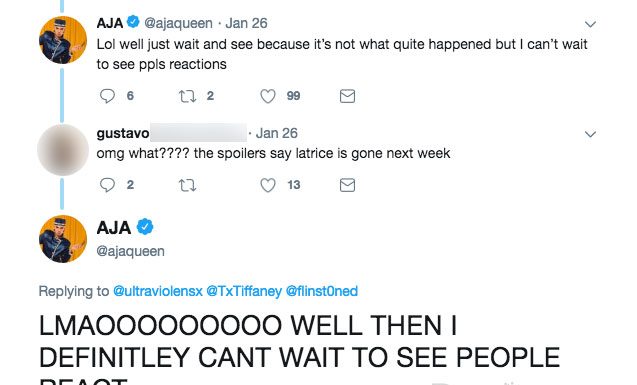Open the @ultraviolensx profile link

point(158,291)
